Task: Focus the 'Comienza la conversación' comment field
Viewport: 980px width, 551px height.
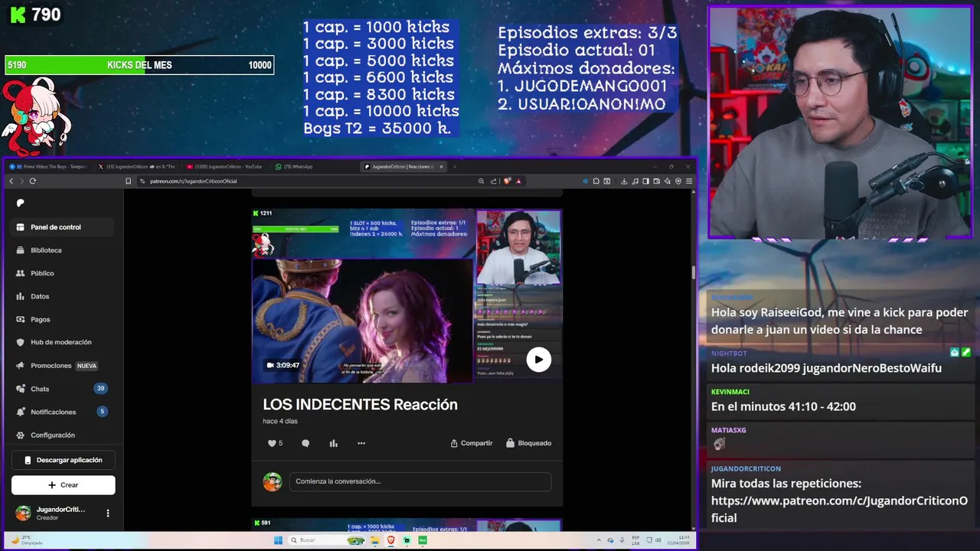Action: point(420,481)
